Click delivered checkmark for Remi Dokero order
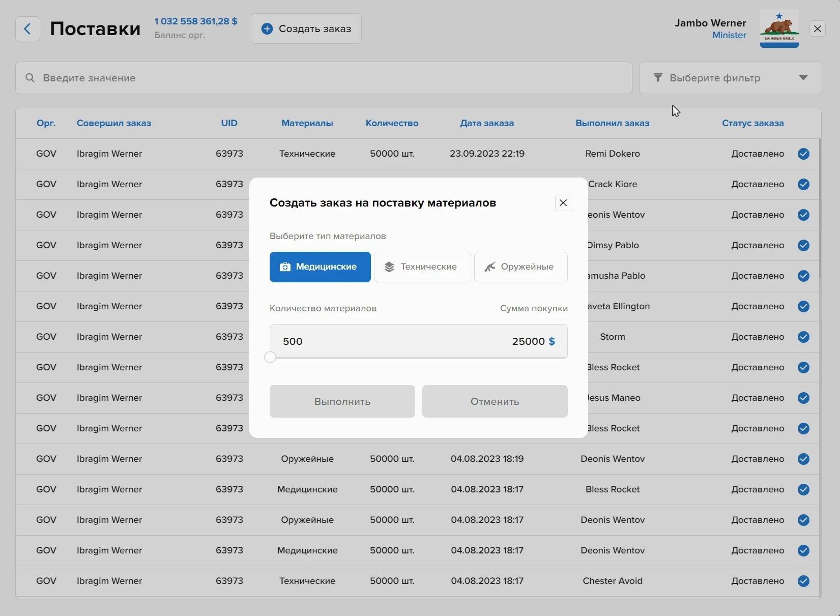840x616 pixels. [x=803, y=154]
